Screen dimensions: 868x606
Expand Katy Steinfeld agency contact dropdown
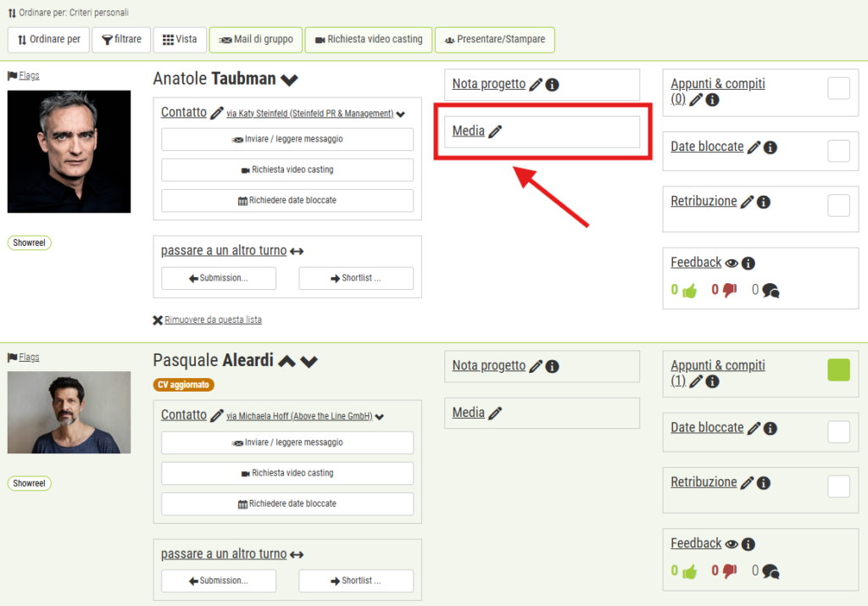pyautogui.click(x=401, y=114)
